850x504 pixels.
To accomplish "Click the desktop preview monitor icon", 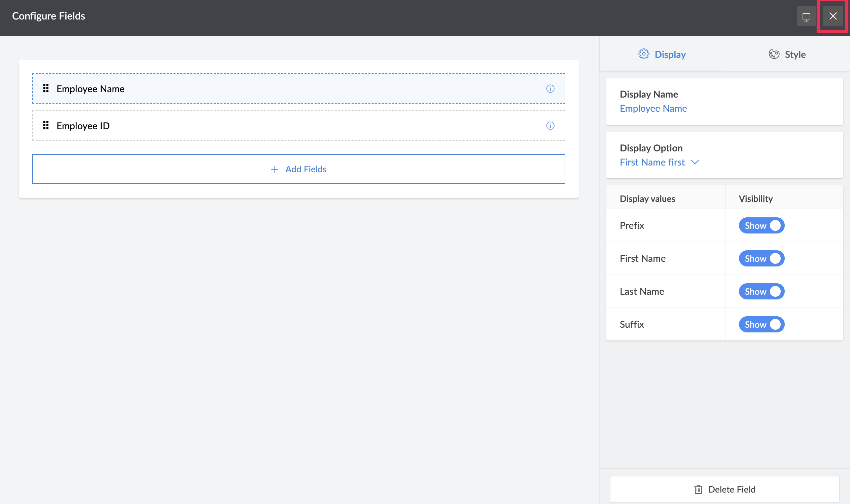I will [806, 16].
